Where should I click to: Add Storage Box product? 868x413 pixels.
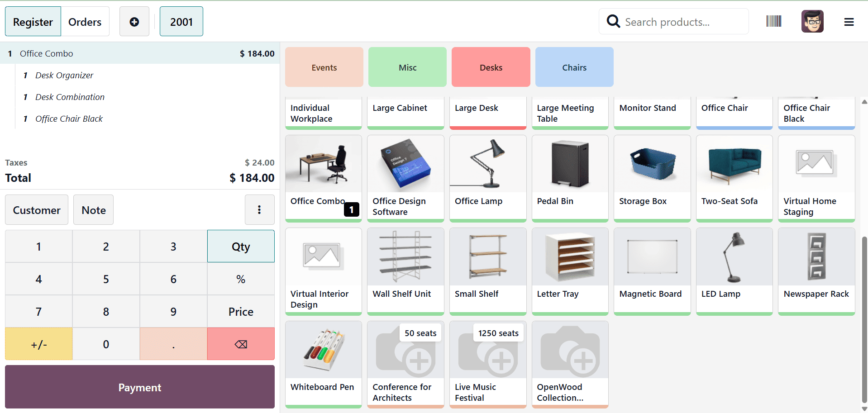[652, 178]
